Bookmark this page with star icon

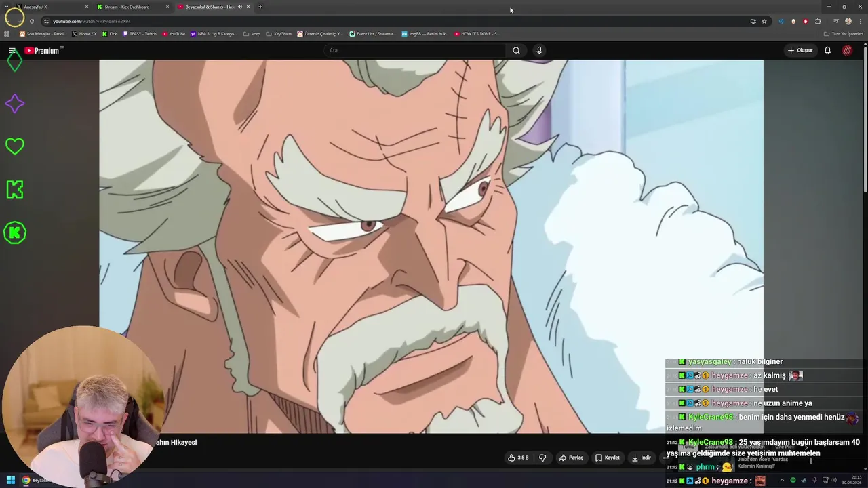click(x=764, y=21)
